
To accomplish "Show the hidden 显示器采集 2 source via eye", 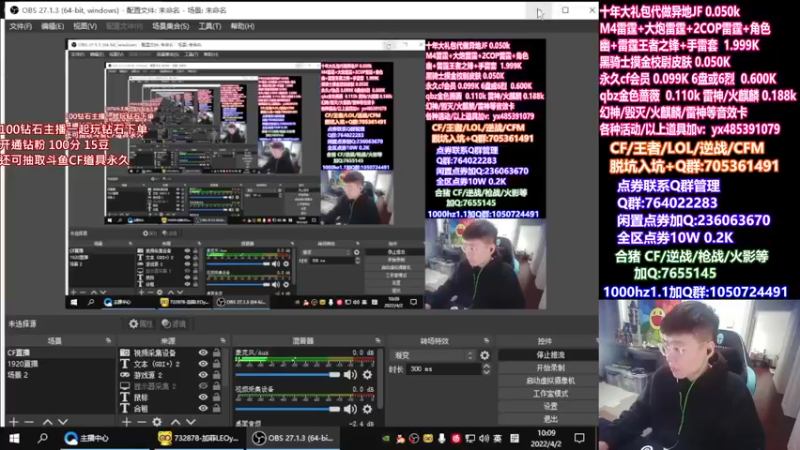I will click(x=203, y=386).
